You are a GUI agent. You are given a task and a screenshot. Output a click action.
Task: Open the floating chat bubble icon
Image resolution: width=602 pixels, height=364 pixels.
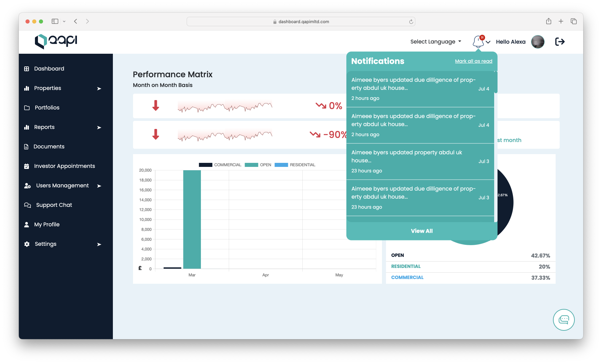(x=563, y=320)
